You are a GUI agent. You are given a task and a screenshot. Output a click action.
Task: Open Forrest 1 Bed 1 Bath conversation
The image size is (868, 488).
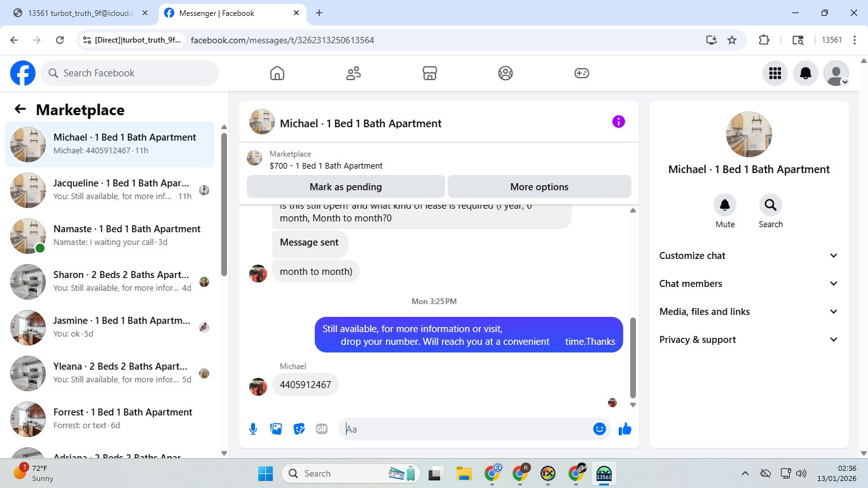pos(110,419)
